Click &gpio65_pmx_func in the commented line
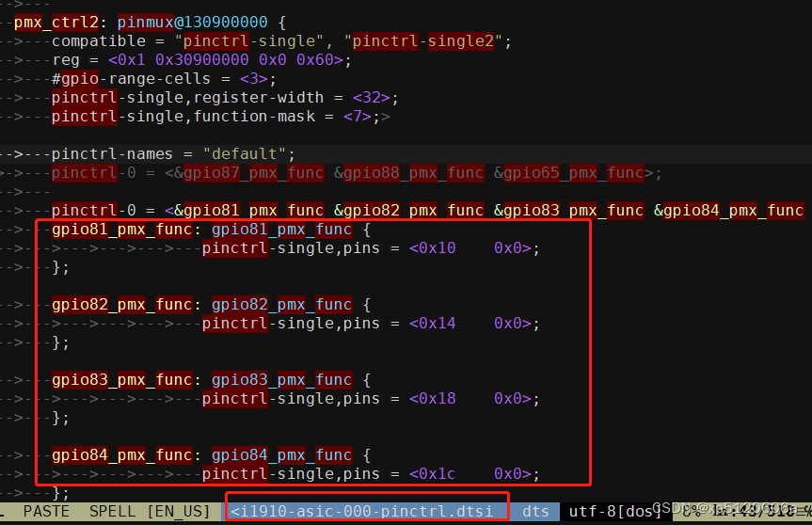 (x=569, y=173)
